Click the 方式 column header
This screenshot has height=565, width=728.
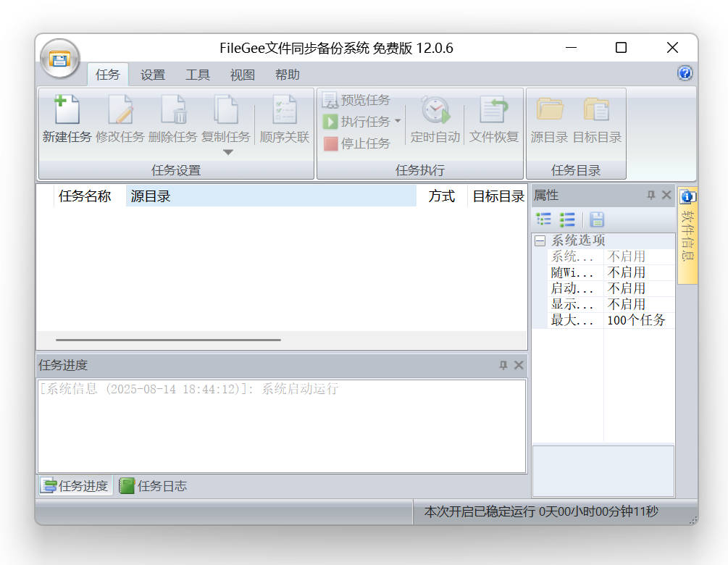click(442, 196)
